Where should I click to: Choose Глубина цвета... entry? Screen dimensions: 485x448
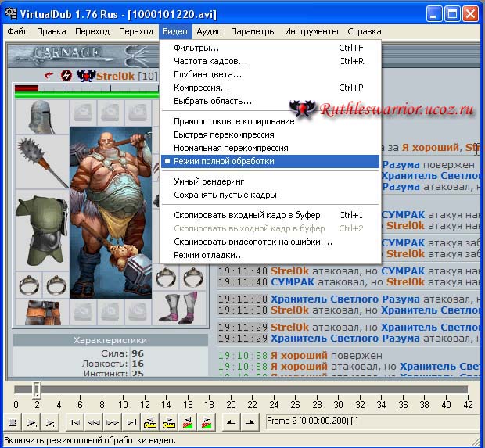(x=270, y=74)
